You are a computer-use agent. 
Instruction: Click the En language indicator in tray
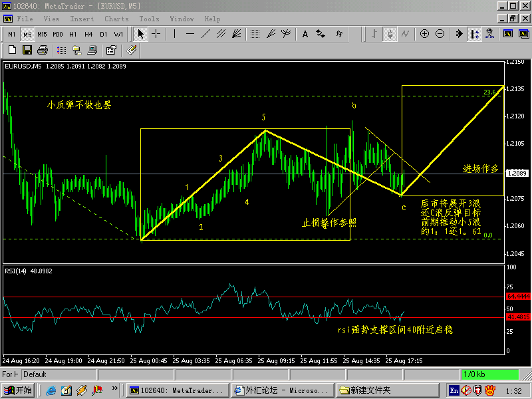click(x=454, y=390)
